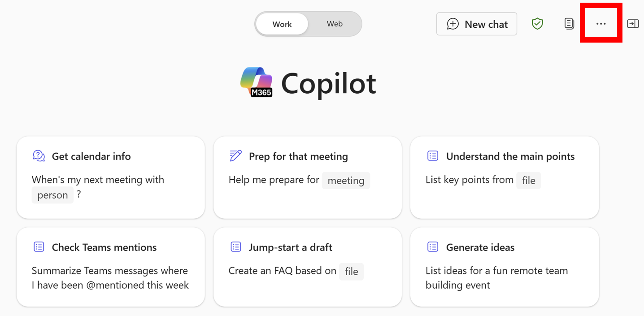
Task: Open the meeting placeholder chip
Action: (x=346, y=180)
